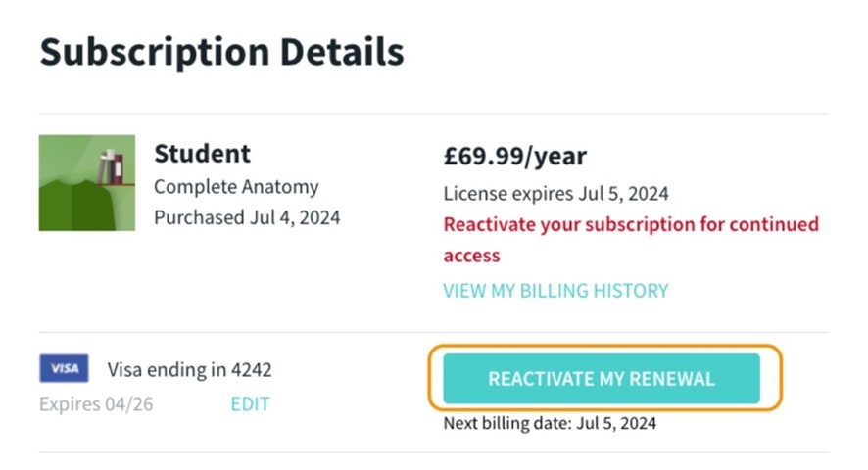868x470 pixels.
Task: Click the divider line below the heading
Action: (433, 114)
